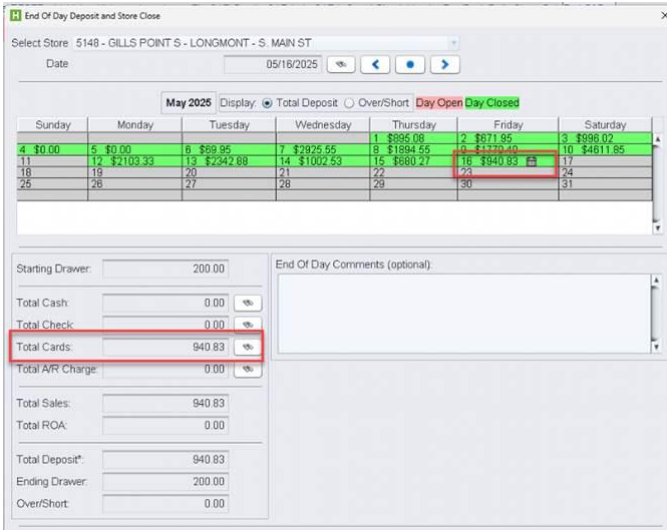
Task: Open Total Check details lookup icon
Action: [247, 324]
